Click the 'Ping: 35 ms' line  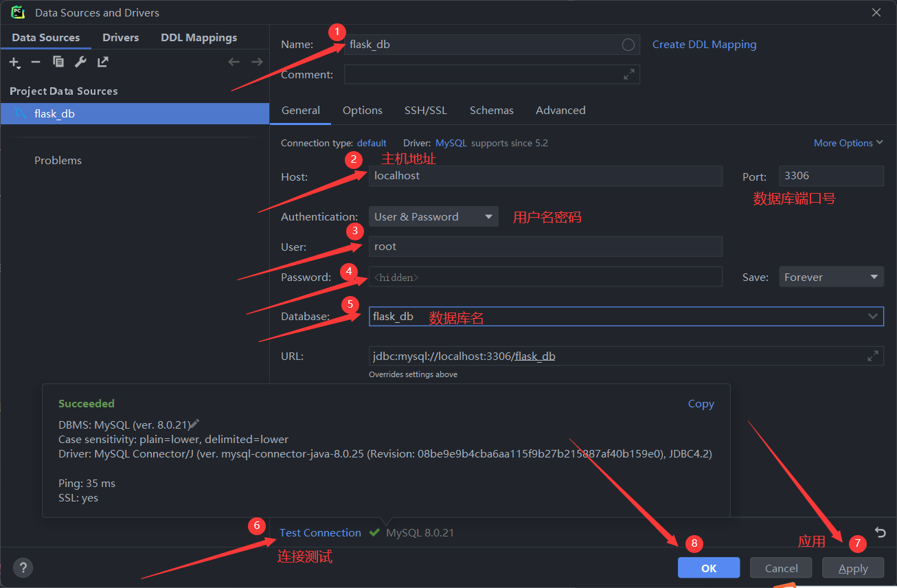click(x=87, y=484)
